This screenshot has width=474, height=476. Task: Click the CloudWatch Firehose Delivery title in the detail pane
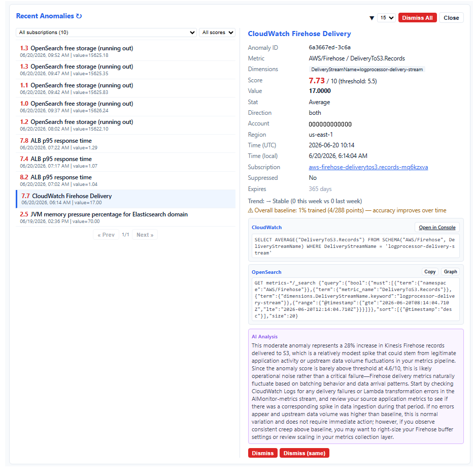pyautogui.click(x=299, y=34)
